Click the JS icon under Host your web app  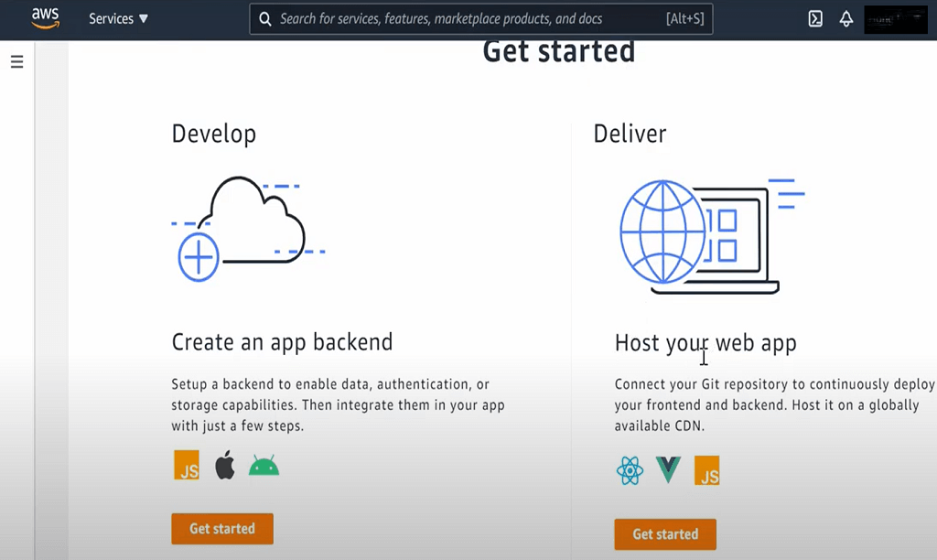coord(707,470)
